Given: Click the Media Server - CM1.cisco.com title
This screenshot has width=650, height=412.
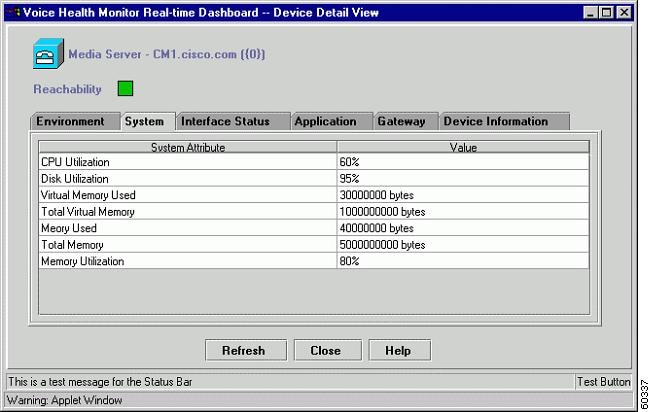Looking at the screenshot, I should [167, 54].
